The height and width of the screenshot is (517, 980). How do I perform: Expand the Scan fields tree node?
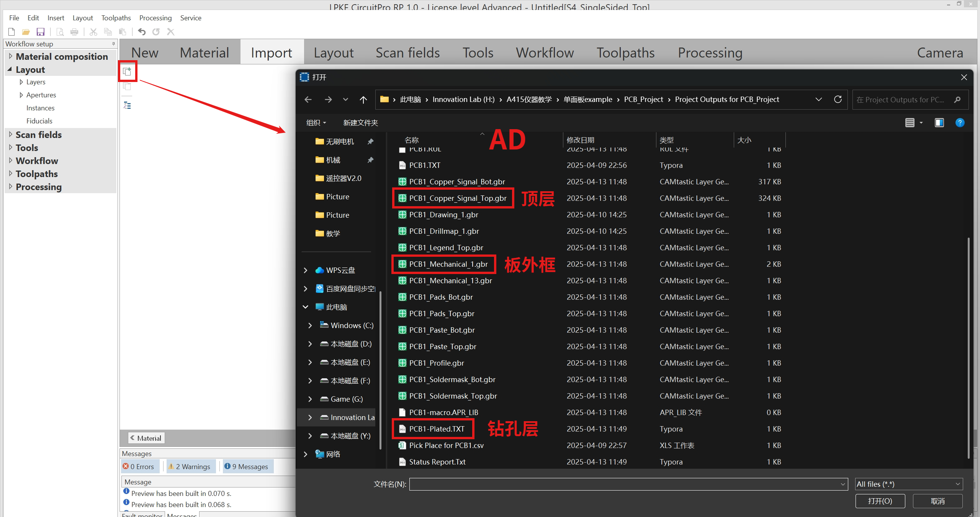point(10,135)
